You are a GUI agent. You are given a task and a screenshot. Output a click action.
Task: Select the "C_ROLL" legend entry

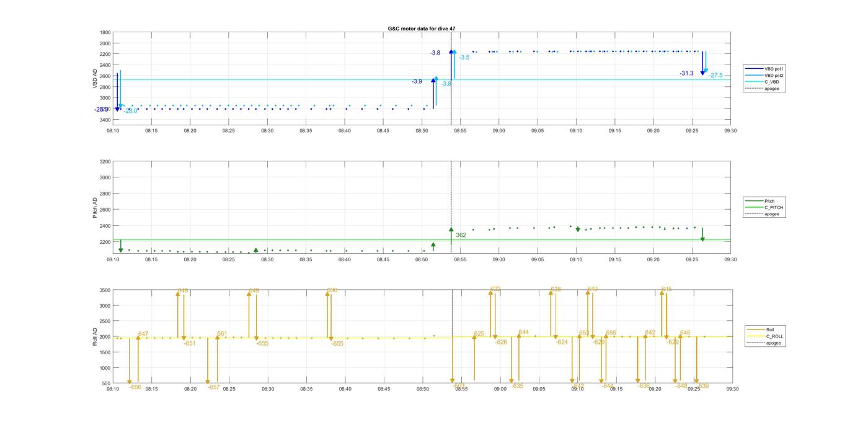(774, 336)
